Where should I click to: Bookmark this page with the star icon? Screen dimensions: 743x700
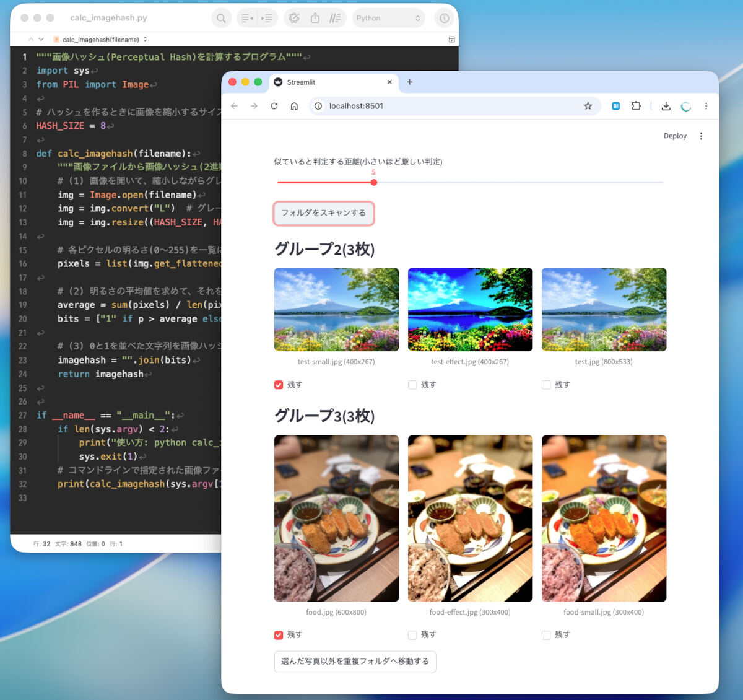588,106
